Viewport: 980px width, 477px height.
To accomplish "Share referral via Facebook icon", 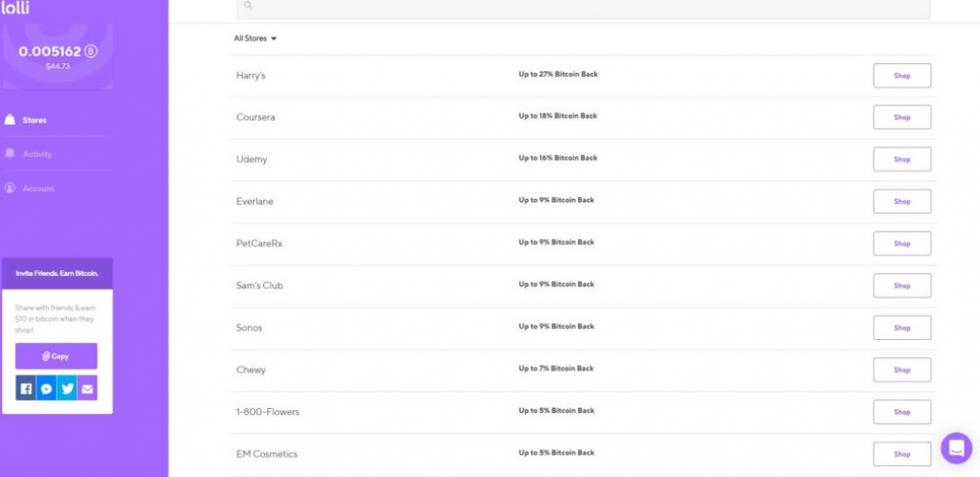I will tap(26, 388).
